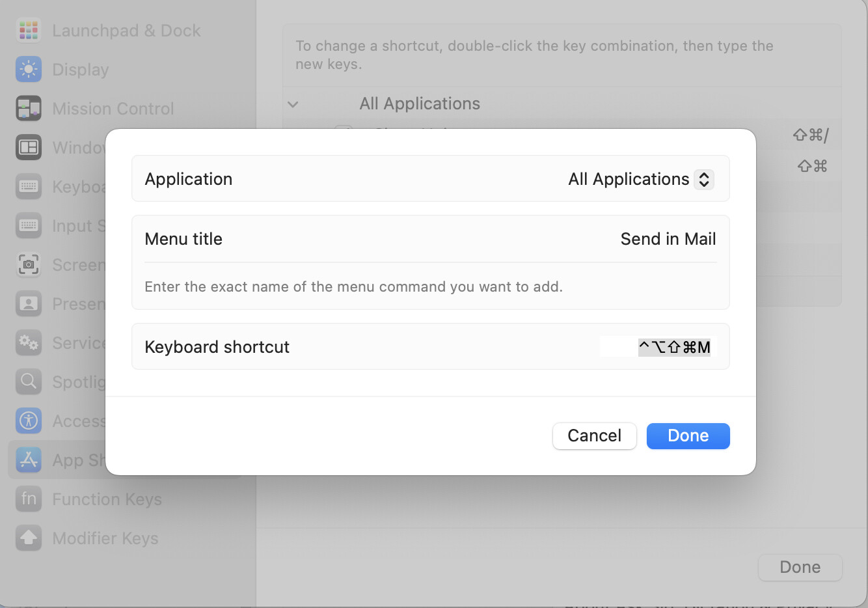Click the Input Sources keyboard icon

coord(29,226)
